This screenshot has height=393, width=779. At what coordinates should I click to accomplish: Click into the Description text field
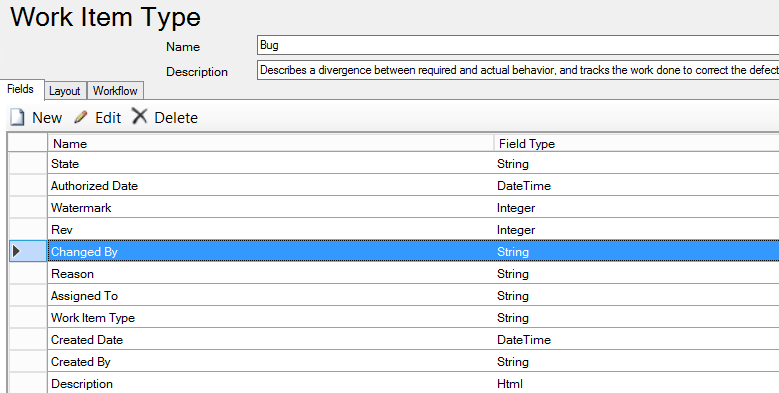point(518,70)
